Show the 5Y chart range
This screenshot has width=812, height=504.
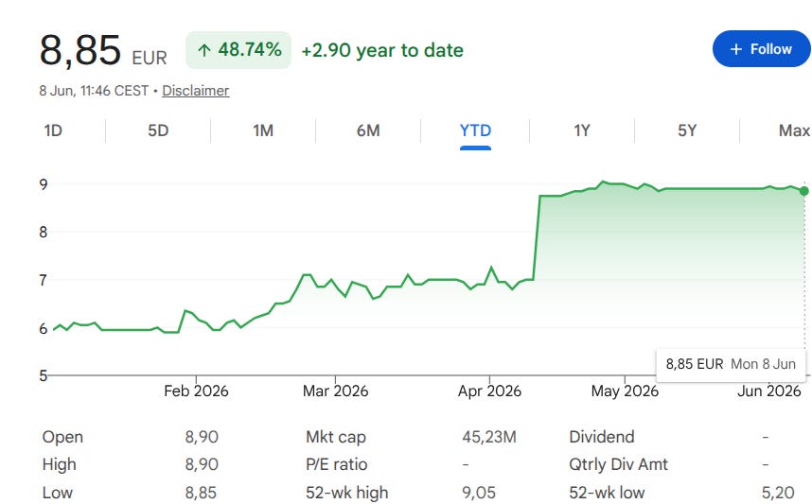coord(687,130)
